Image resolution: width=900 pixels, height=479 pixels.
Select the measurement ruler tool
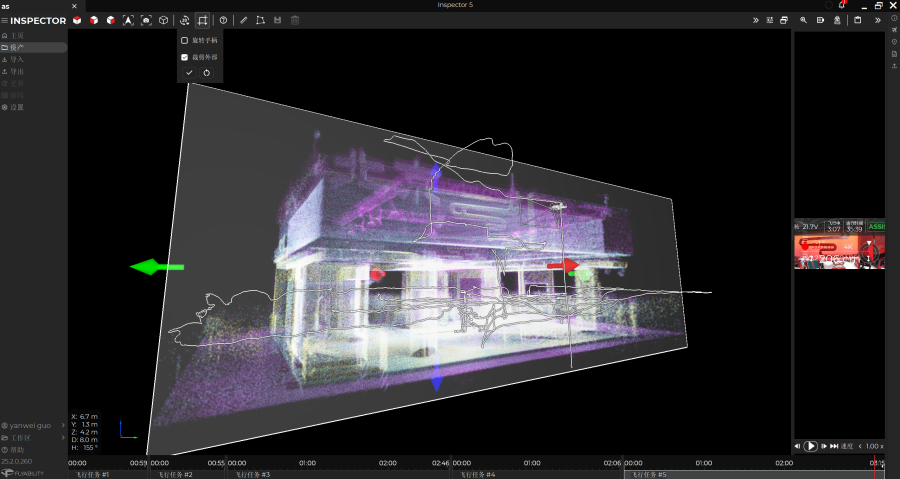(x=244, y=20)
